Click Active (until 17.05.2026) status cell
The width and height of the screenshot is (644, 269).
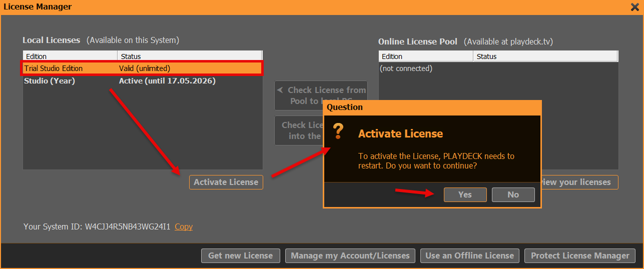[167, 80]
